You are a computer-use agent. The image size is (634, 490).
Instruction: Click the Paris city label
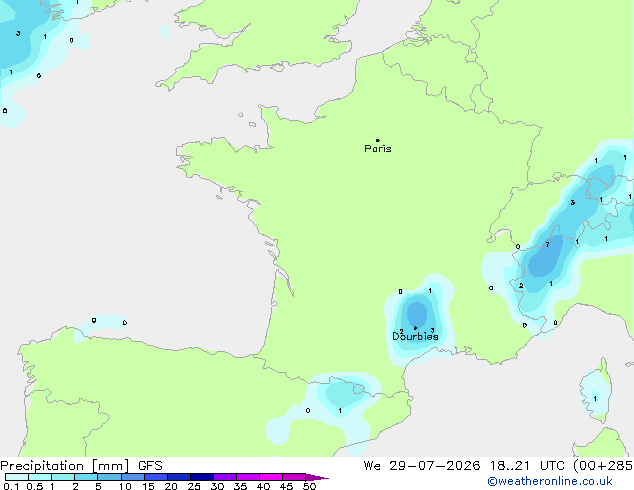378,149
